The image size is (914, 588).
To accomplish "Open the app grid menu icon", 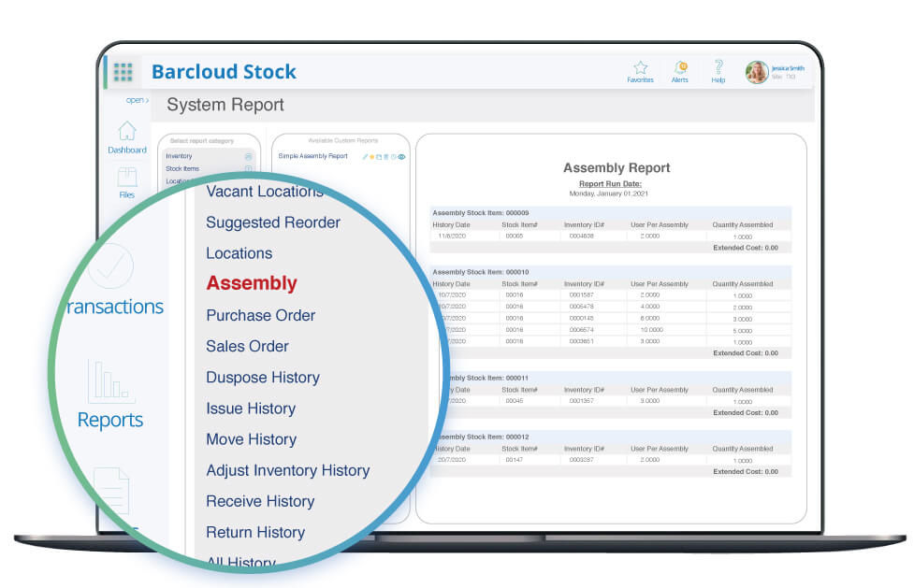I will tap(123, 72).
